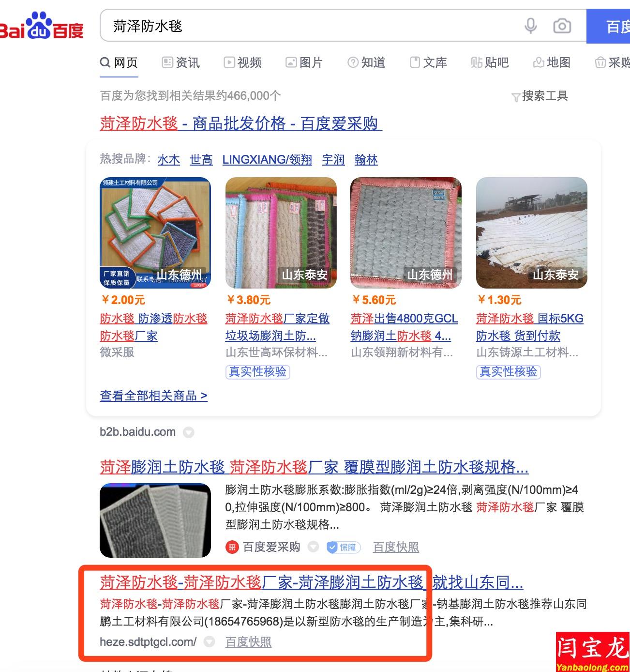Open image search camera icon
The width and height of the screenshot is (630, 672).
[562, 26]
